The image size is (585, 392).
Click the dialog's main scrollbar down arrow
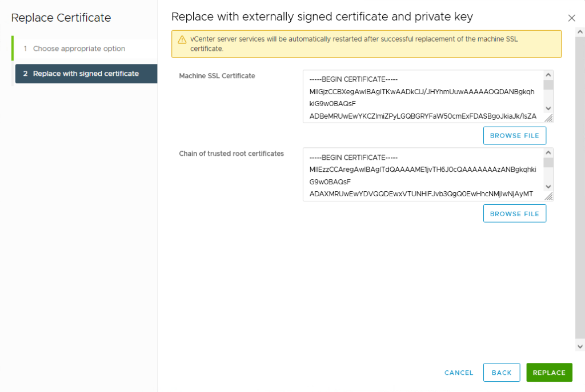(x=580, y=346)
